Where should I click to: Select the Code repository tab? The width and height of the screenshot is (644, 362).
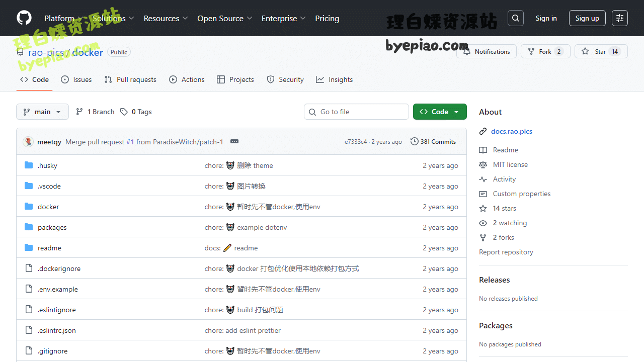tap(34, 79)
